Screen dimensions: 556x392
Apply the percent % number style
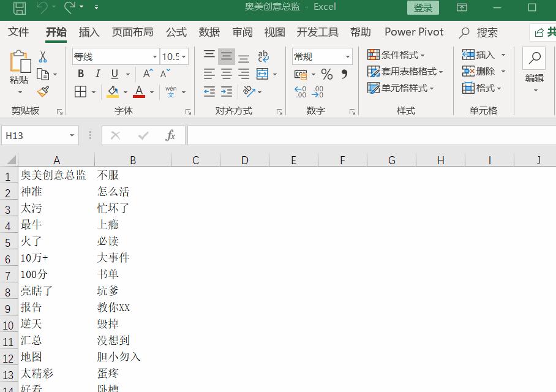pyautogui.click(x=326, y=73)
